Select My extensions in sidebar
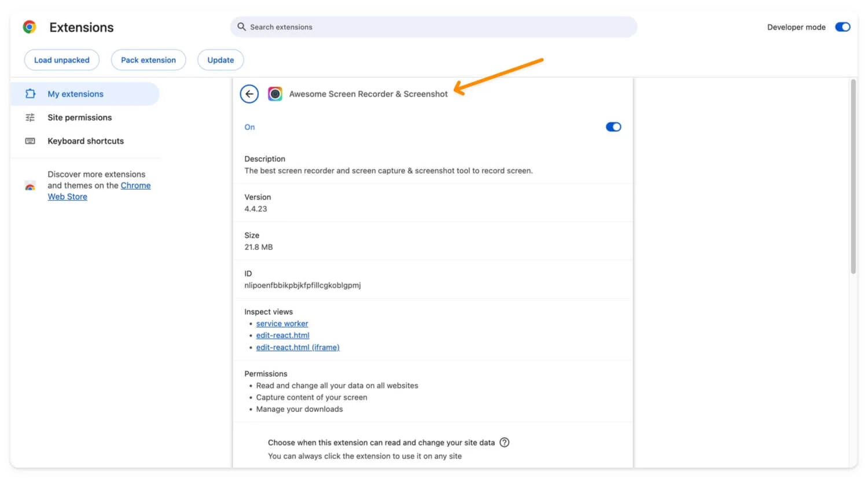Viewport: 868px width, 478px height. [x=75, y=94]
